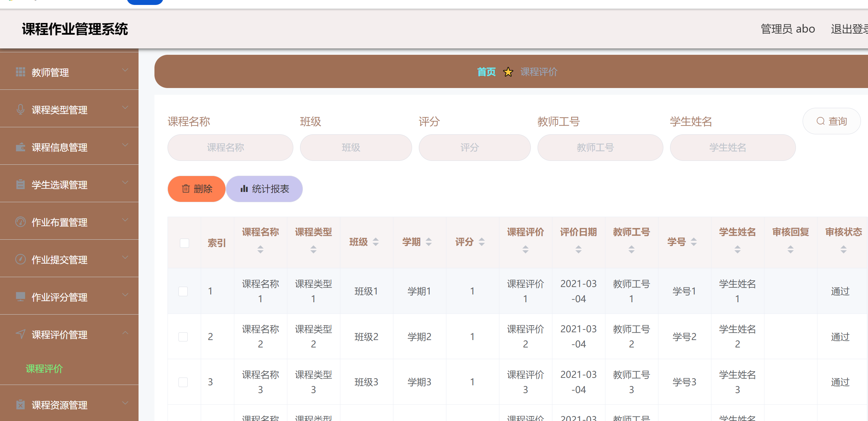The width and height of the screenshot is (868, 421).
Task: Click inside the 学生姓名 search field
Action: point(732,147)
